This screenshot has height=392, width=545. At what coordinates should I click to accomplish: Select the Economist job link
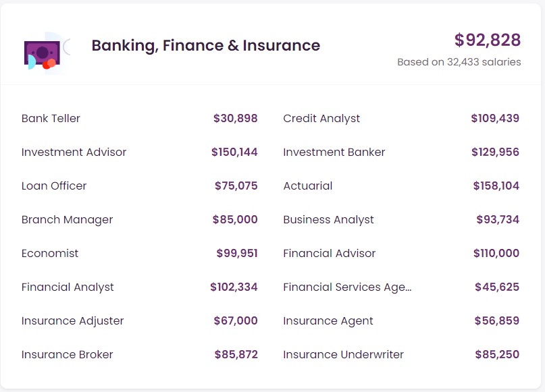[50, 254]
